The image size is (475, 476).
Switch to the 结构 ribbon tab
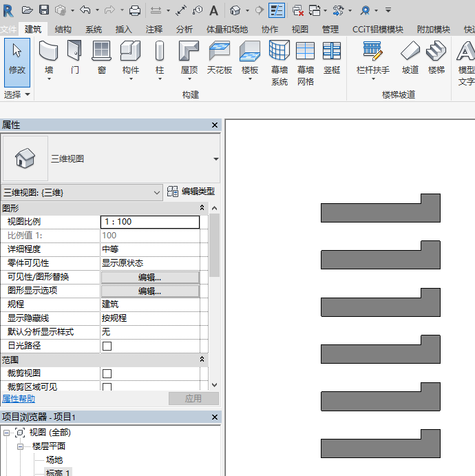[63, 30]
